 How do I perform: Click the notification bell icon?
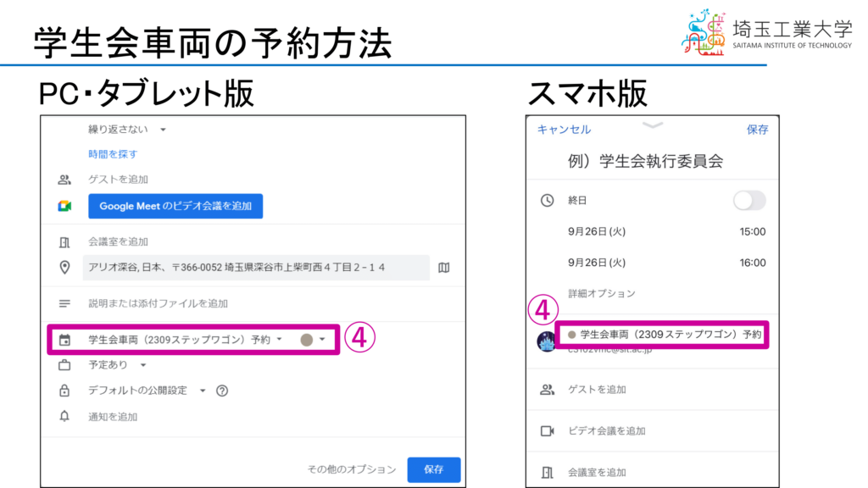click(64, 417)
